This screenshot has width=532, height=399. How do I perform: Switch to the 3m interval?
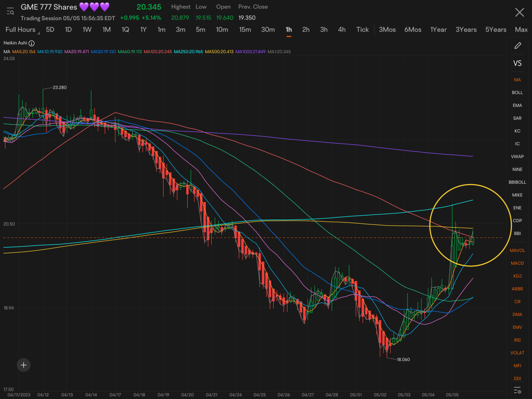pyautogui.click(x=181, y=30)
